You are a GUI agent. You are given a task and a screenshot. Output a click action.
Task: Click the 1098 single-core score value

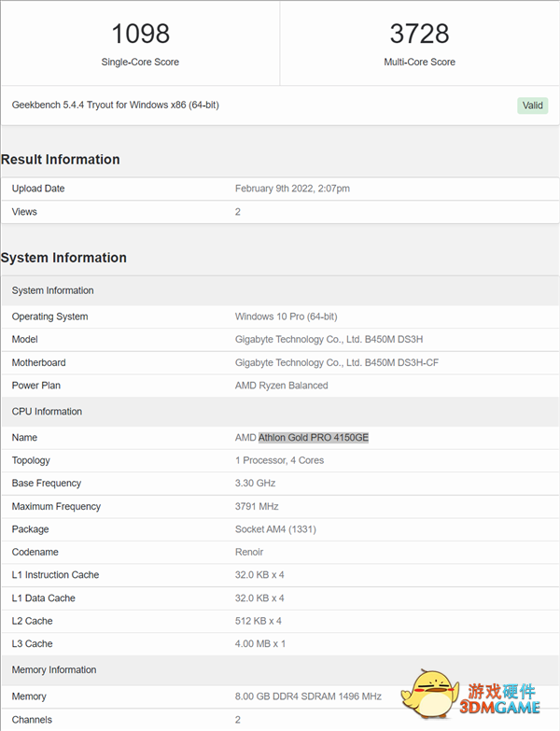tap(140, 34)
